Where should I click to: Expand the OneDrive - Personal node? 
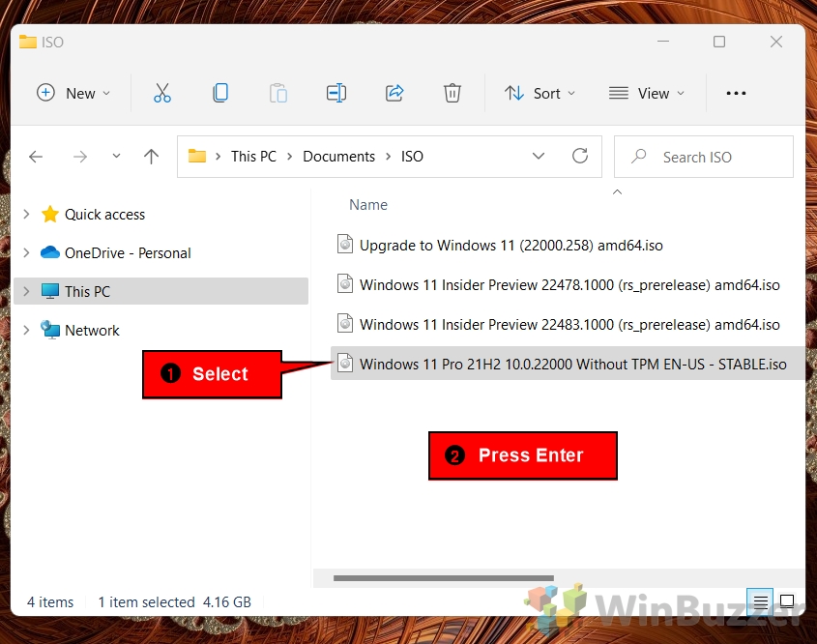coord(26,252)
